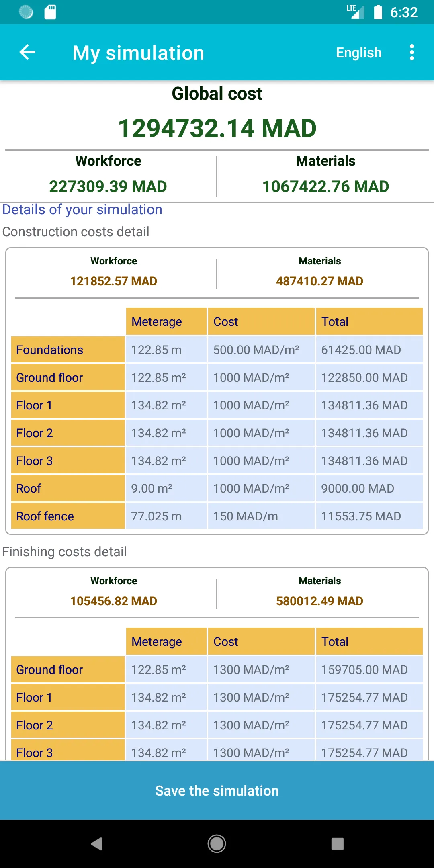Click the Foundations row label
434x868 pixels.
68,350
